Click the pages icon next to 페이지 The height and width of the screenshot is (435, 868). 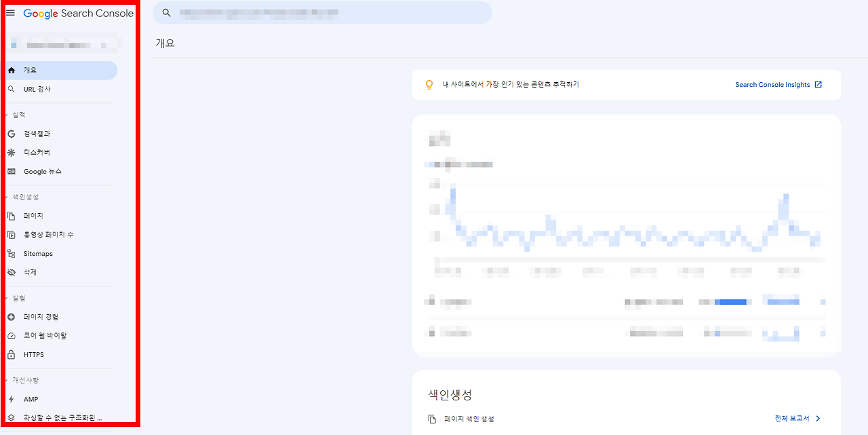click(x=11, y=216)
